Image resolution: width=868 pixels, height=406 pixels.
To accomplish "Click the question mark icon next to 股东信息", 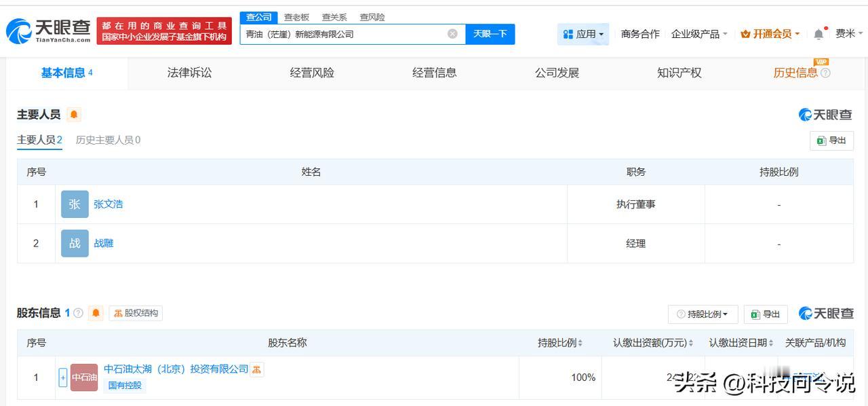I will click(78, 313).
